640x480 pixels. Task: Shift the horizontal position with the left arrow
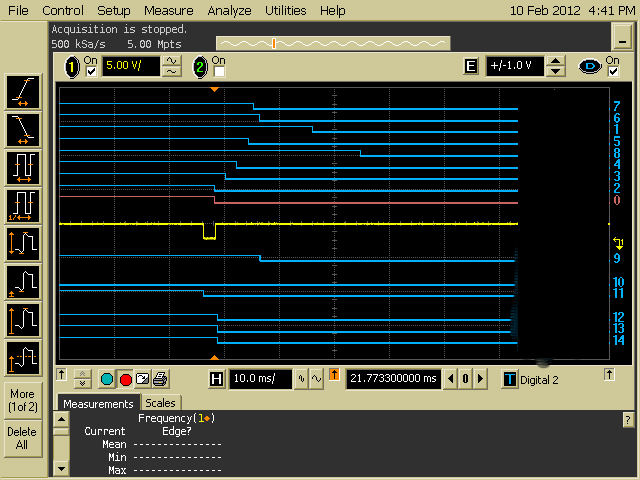[451, 379]
